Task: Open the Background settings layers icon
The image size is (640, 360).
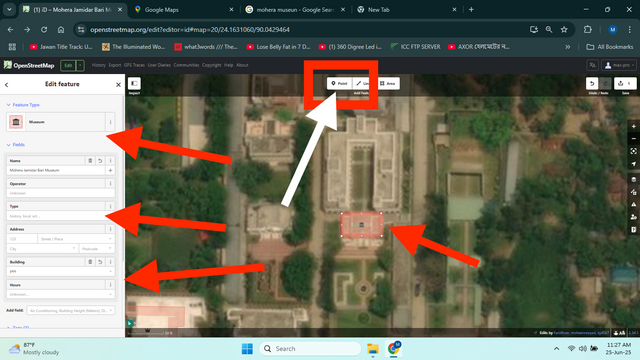Action: [x=633, y=179]
